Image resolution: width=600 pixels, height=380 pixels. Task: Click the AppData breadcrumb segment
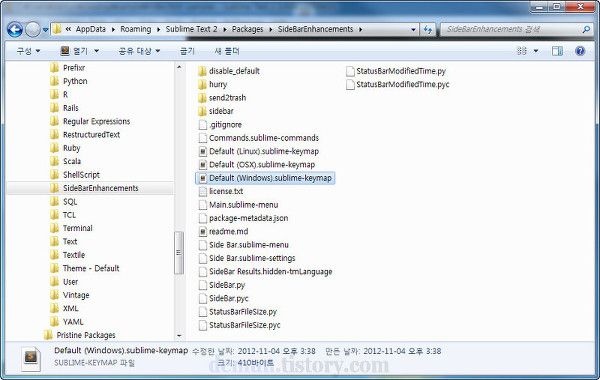click(x=91, y=29)
